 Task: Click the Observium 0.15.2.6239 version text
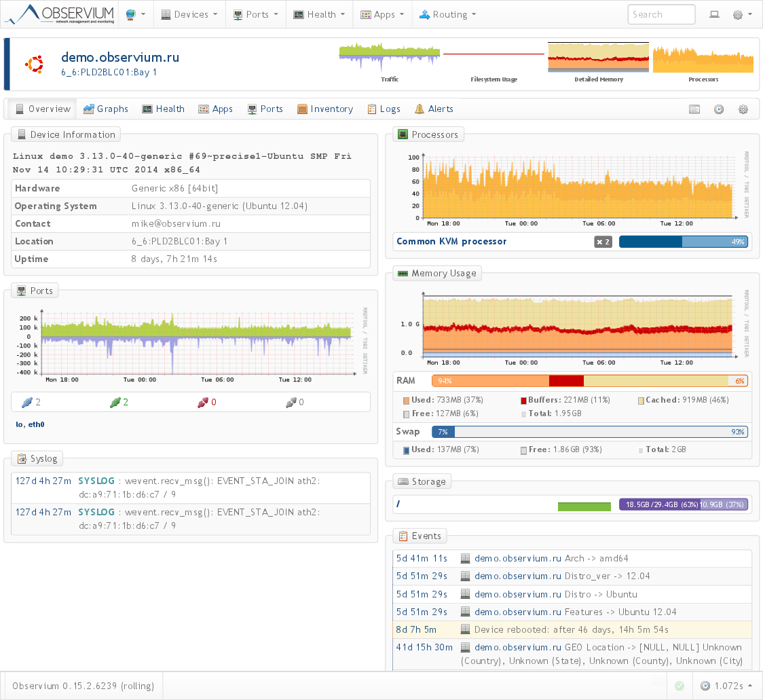click(x=83, y=686)
